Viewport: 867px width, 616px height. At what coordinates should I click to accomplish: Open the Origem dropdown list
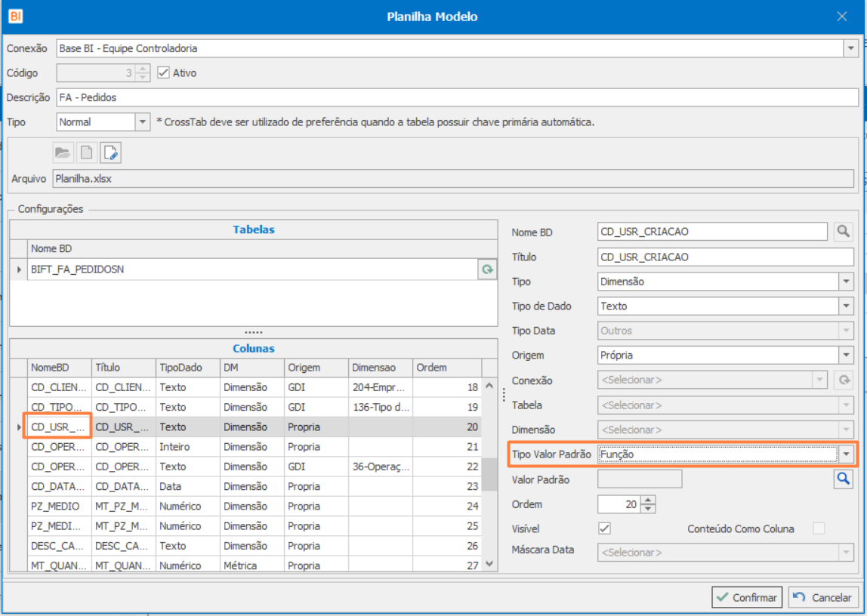pyautogui.click(x=846, y=356)
